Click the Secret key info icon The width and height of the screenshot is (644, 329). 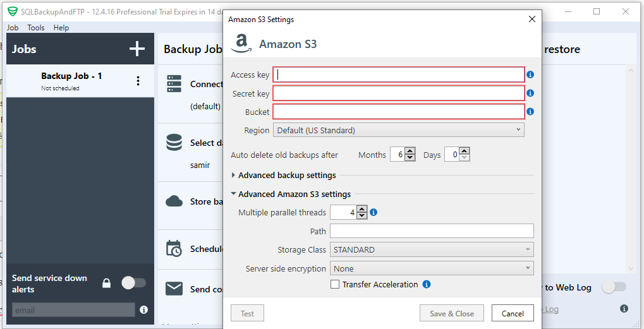pos(530,93)
